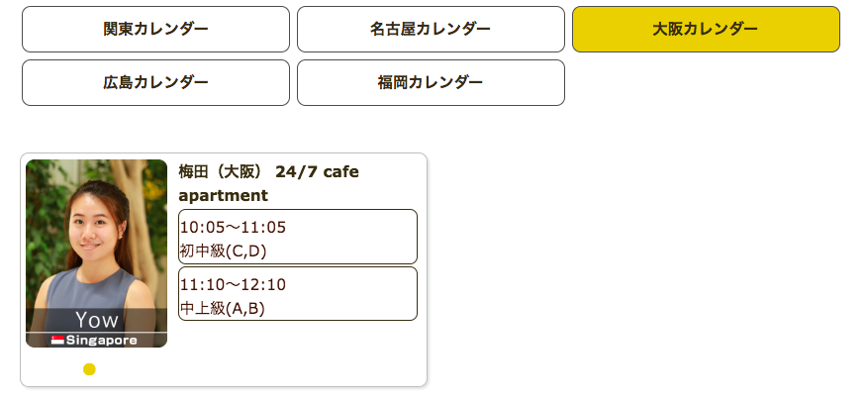Screen dimensions: 868x403
Task: Switch to 名古屋カレンダー tab
Action: (431, 29)
